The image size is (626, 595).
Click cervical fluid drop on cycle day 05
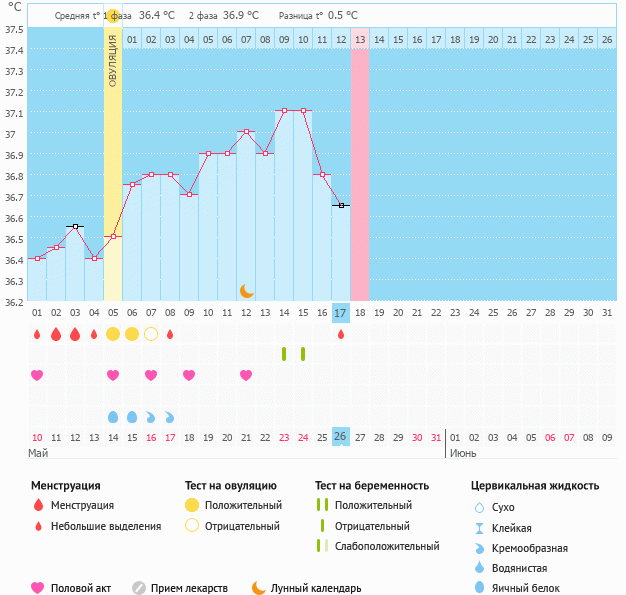tap(113, 416)
